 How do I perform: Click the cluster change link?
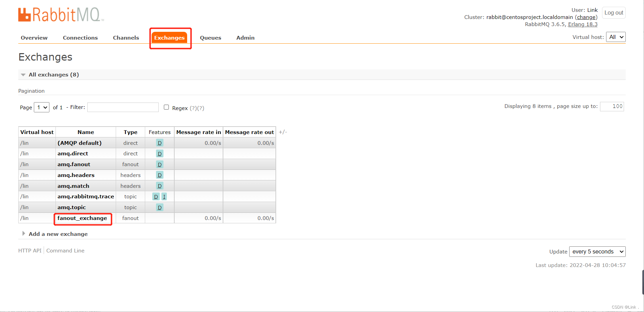586,17
